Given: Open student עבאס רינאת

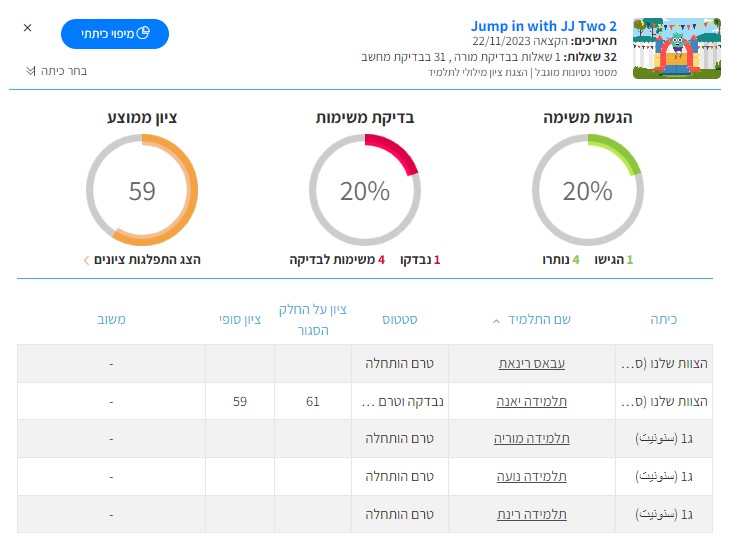Looking at the screenshot, I should [532, 363].
